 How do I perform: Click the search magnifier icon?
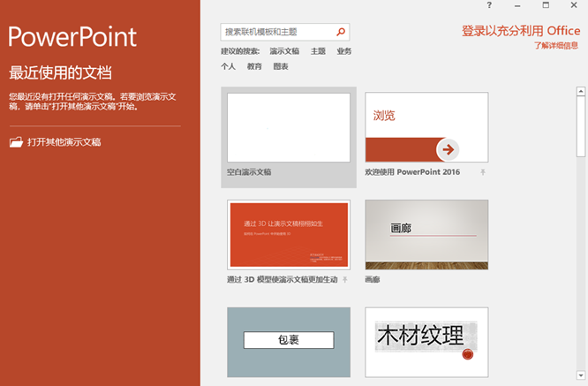tap(341, 32)
